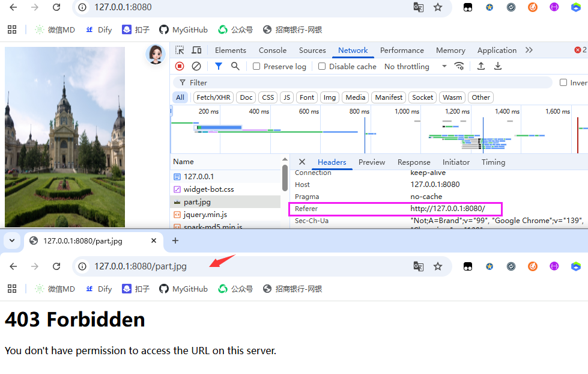The width and height of the screenshot is (588, 374).
Task: Switch to the Sources tab
Action: (x=312, y=51)
